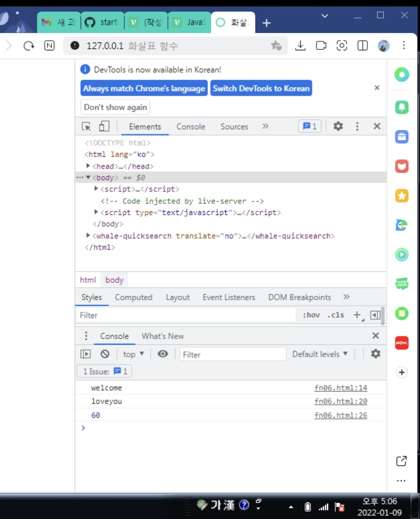Open the issues counter badge
This screenshot has height=519, width=420.
click(x=310, y=126)
